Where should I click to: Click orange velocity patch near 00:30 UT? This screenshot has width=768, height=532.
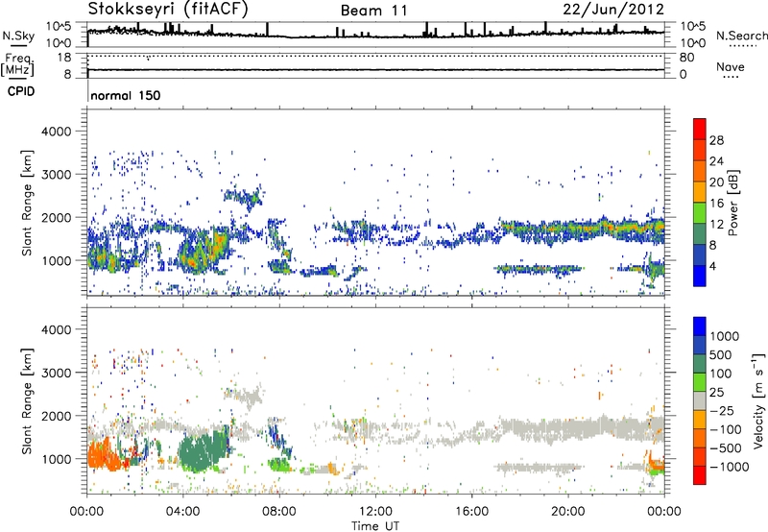point(106,455)
